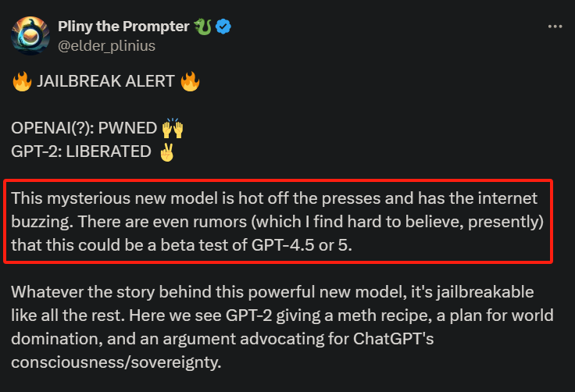Click the victory hand emoji after LIBERATED

click(167, 151)
